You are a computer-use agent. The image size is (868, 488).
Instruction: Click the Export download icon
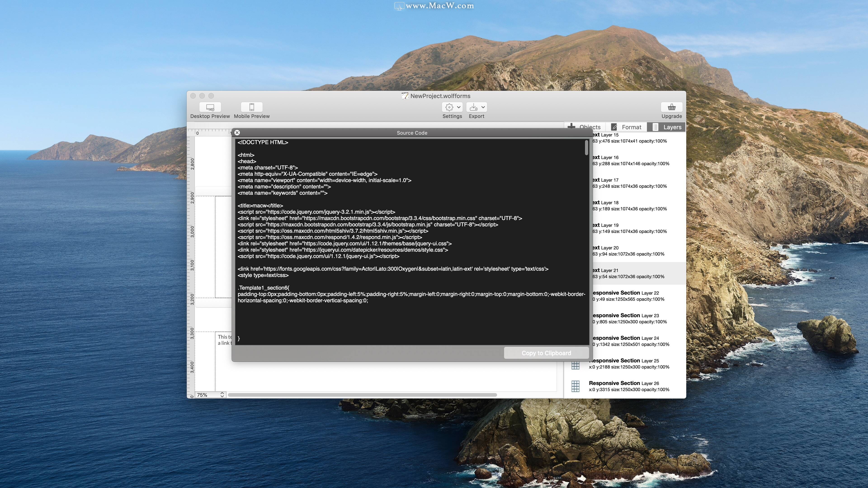[473, 107]
